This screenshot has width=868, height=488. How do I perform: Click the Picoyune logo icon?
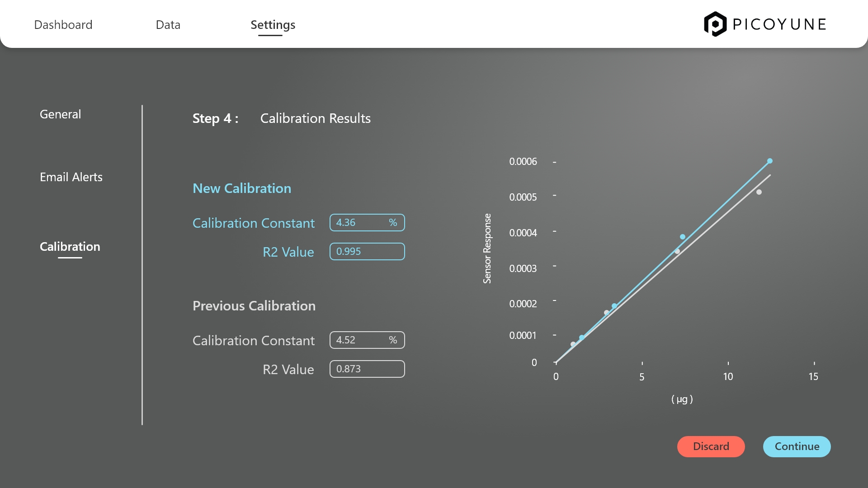pyautogui.click(x=715, y=24)
